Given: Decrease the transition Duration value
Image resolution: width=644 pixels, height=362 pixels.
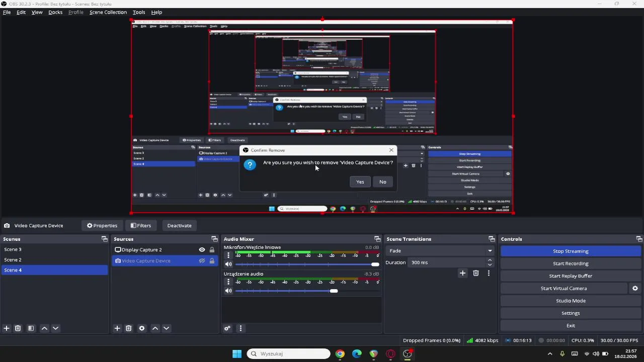Looking at the screenshot, I should 490,265.
